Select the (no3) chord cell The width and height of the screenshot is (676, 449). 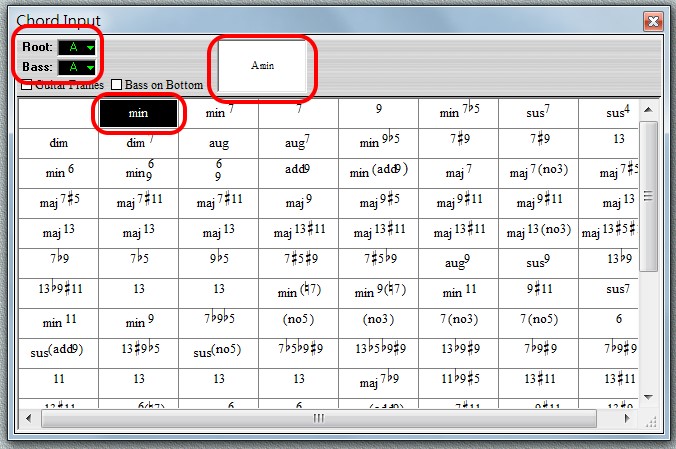(379, 323)
